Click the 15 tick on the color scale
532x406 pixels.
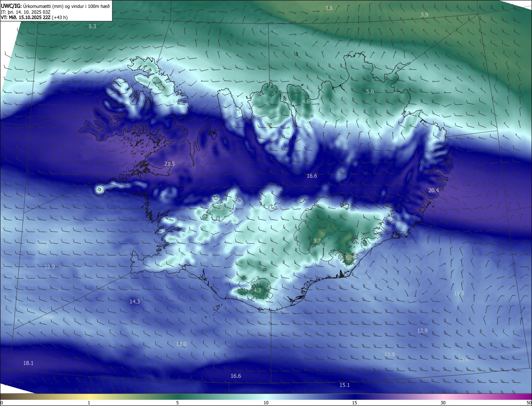[x=355, y=403]
